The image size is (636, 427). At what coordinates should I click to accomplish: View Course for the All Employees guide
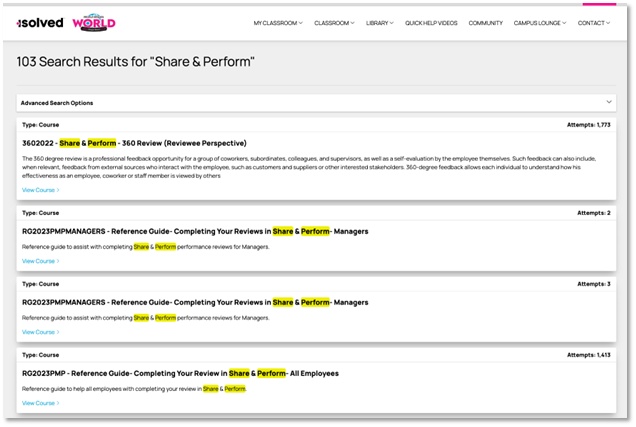click(x=41, y=403)
